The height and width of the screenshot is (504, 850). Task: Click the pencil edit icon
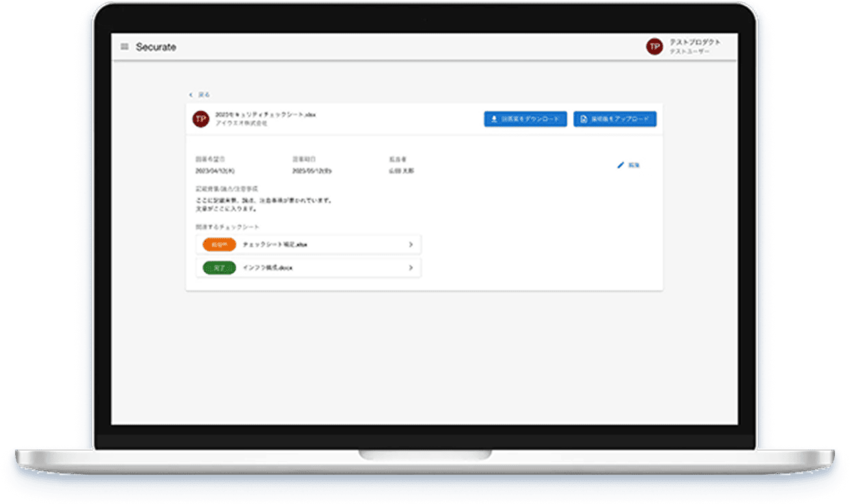pos(620,165)
